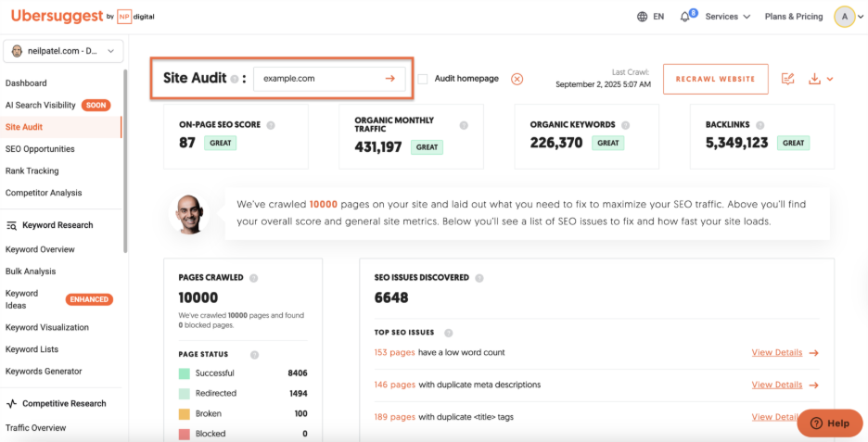Click the account avatar A
Image resolution: width=868 pixels, height=442 pixels.
(845, 17)
